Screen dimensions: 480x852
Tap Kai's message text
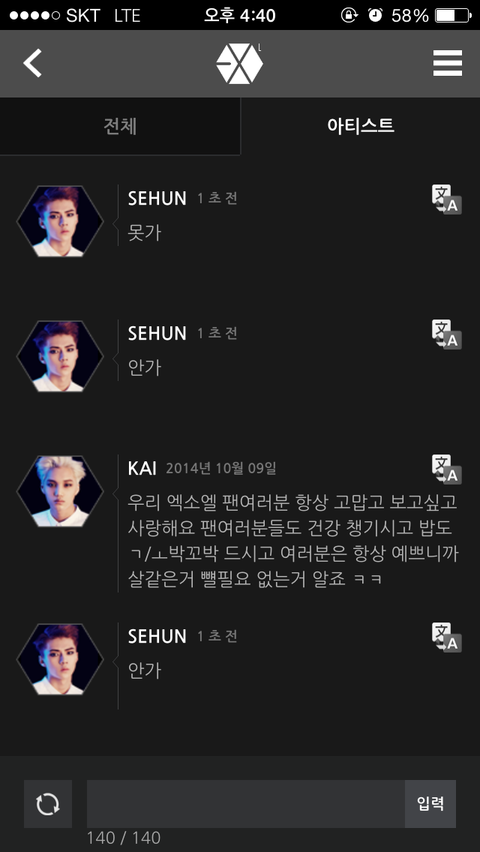pyautogui.click(x=293, y=541)
